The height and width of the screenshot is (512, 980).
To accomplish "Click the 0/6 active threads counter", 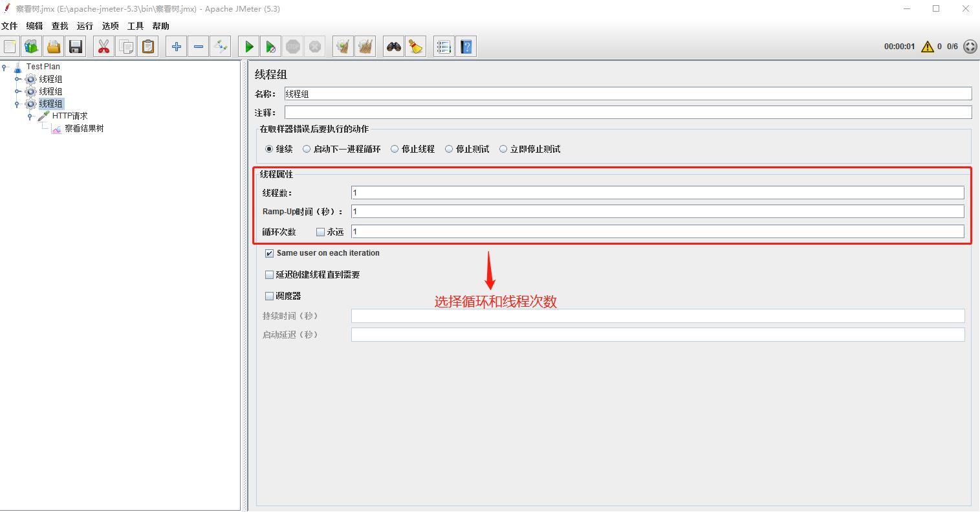I will (952, 47).
